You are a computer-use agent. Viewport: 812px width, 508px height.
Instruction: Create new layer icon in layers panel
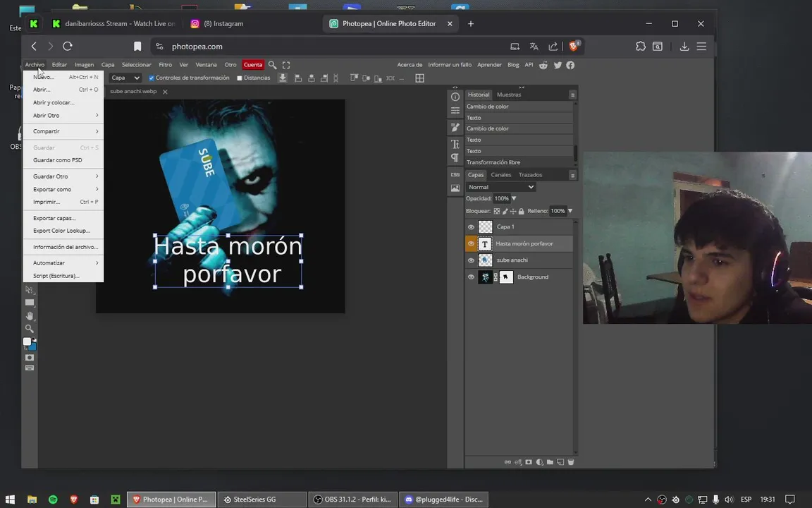tap(560, 462)
